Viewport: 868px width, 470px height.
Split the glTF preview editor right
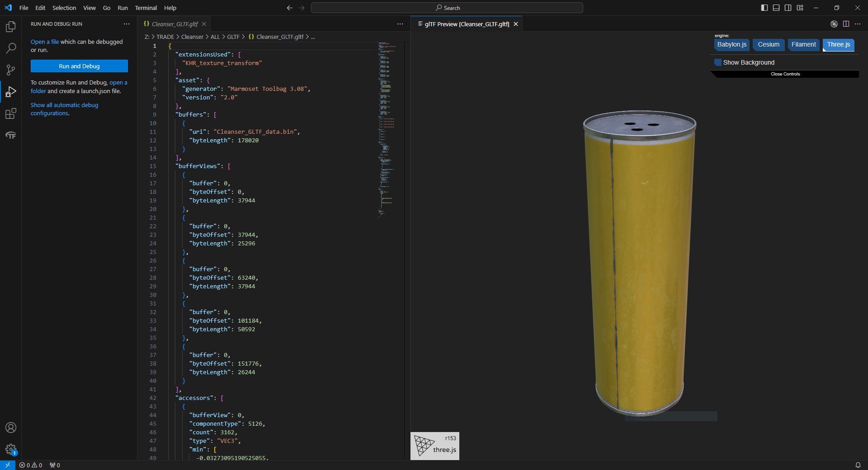coord(846,24)
